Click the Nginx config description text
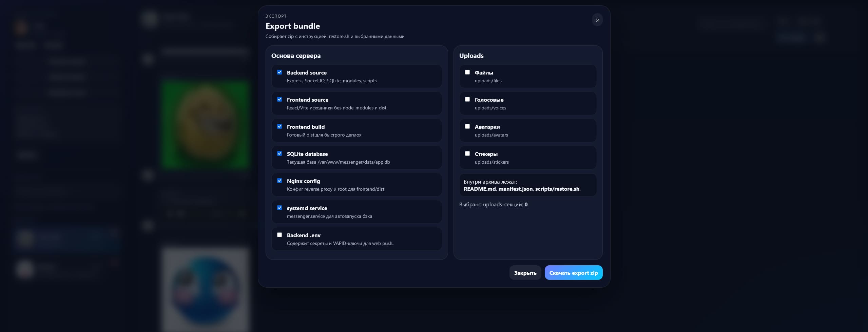868x332 pixels. 335,189
